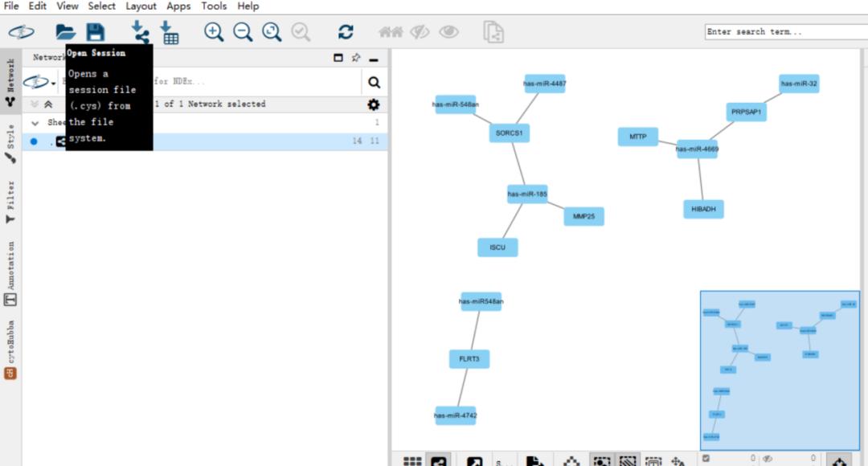Click the show all hidden nodes eye icon

coord(448,32)
